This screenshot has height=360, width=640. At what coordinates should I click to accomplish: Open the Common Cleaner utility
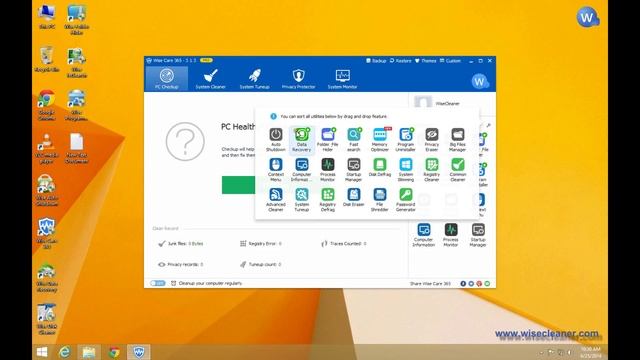click(458, 170)
